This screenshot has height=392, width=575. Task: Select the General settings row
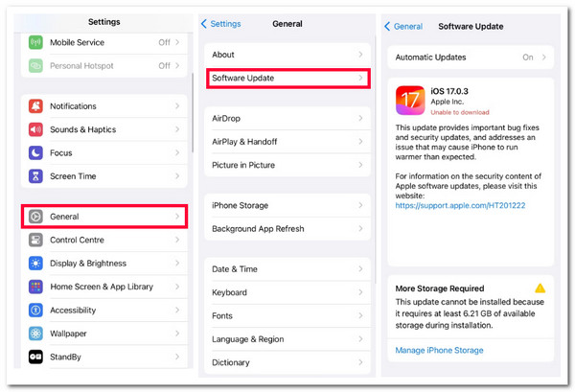coord(104,217)
